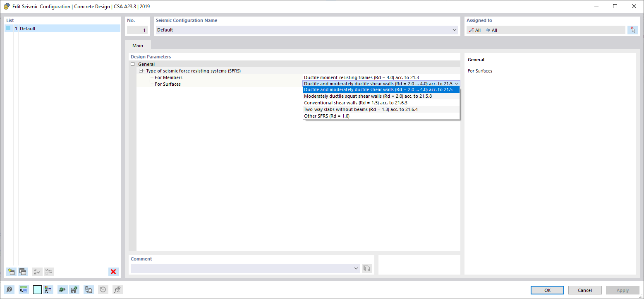644x299 pixels.
Task: Close the Edit Seismic Configuration dialog
Action: 634,6
